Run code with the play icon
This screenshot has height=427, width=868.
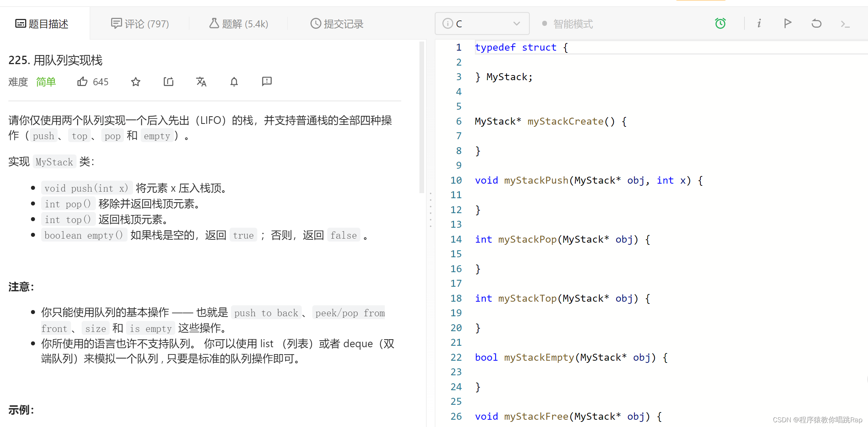[x=787, y=24]
